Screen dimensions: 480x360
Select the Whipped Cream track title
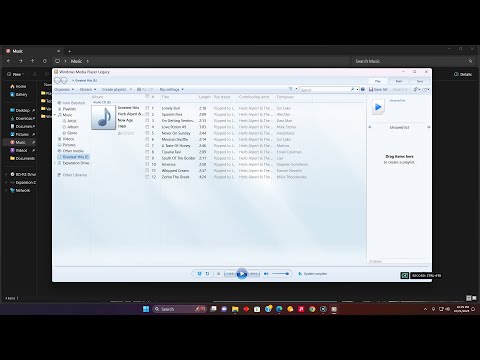pos(175,170)
